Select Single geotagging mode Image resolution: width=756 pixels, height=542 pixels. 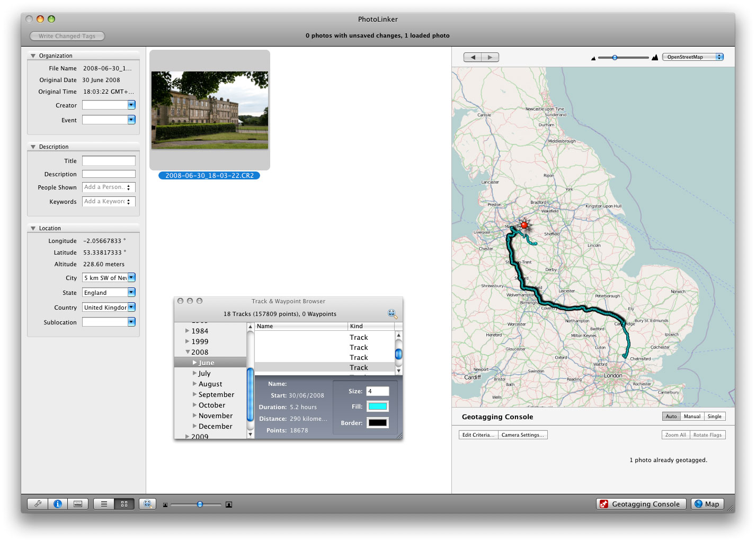[714, 417]
